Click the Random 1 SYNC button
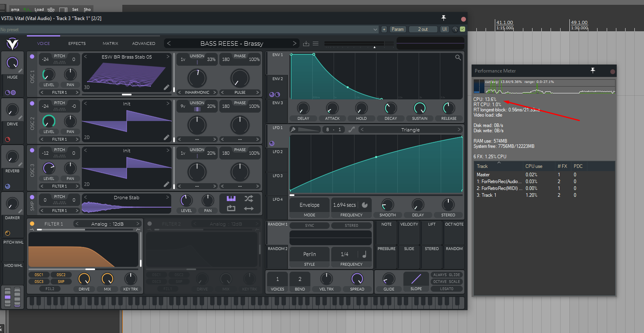Image resolution: width=644 pixels, height=333 pixels. [310, 225]
